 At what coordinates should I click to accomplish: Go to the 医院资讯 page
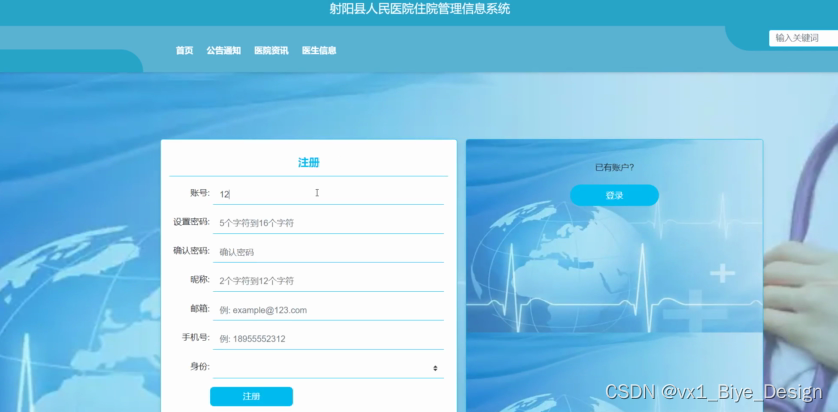click(x=271, y=51)
